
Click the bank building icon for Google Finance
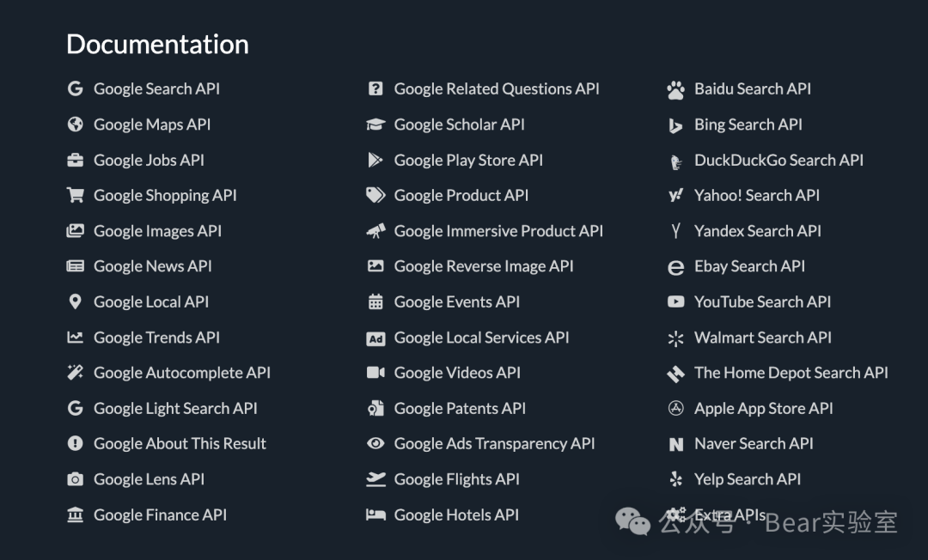[76, 515]
